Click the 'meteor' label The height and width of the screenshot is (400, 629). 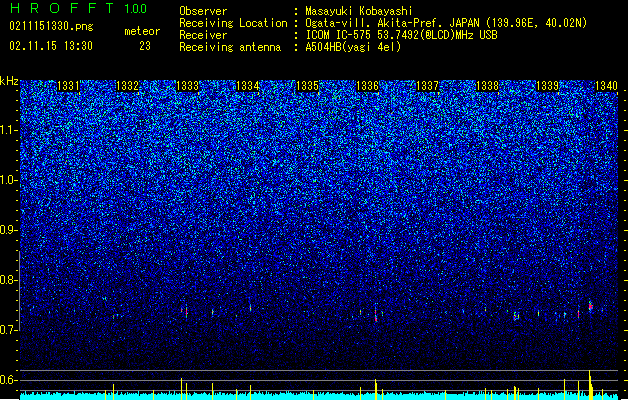click(142, 31)
